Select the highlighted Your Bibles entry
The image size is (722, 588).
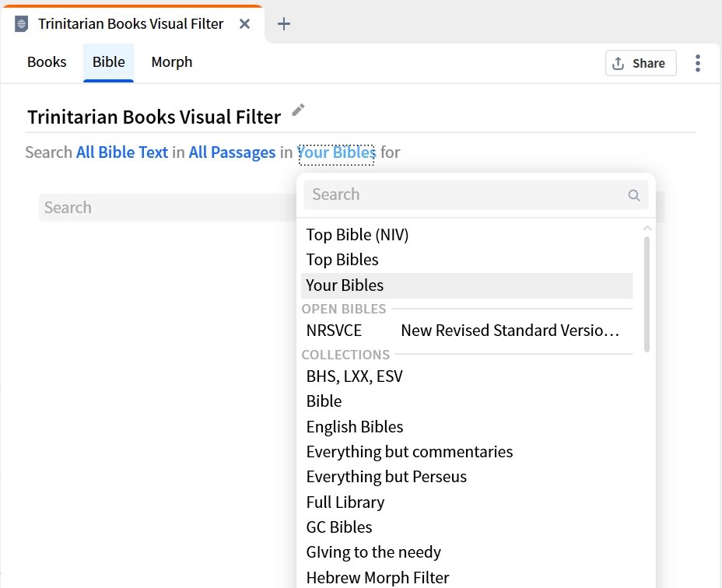[467, 285]
